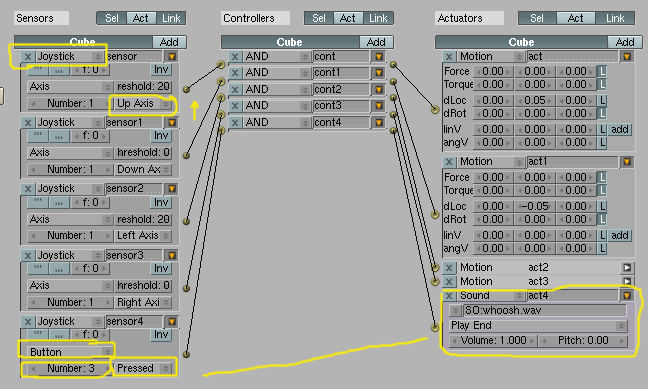Image resolution: width=648 pixels, height=389 pixels.
Task: Toggle local L for act dLoc
Action: (603, 100)
